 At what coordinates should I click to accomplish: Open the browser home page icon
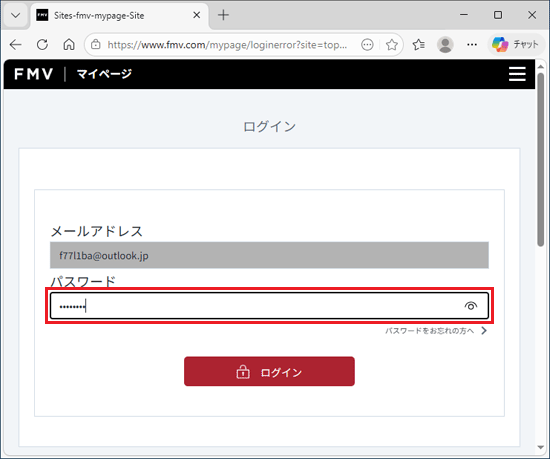[x=69, y=45]
